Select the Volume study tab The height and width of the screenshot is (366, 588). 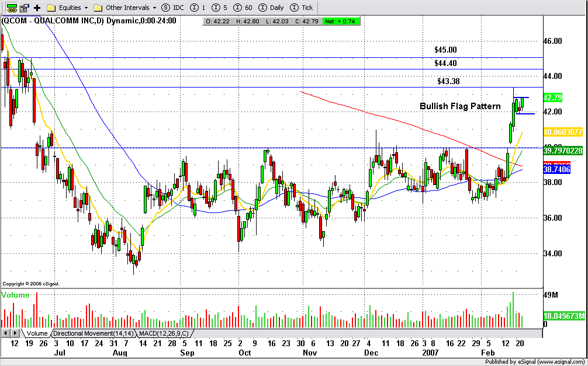point(37,333)
